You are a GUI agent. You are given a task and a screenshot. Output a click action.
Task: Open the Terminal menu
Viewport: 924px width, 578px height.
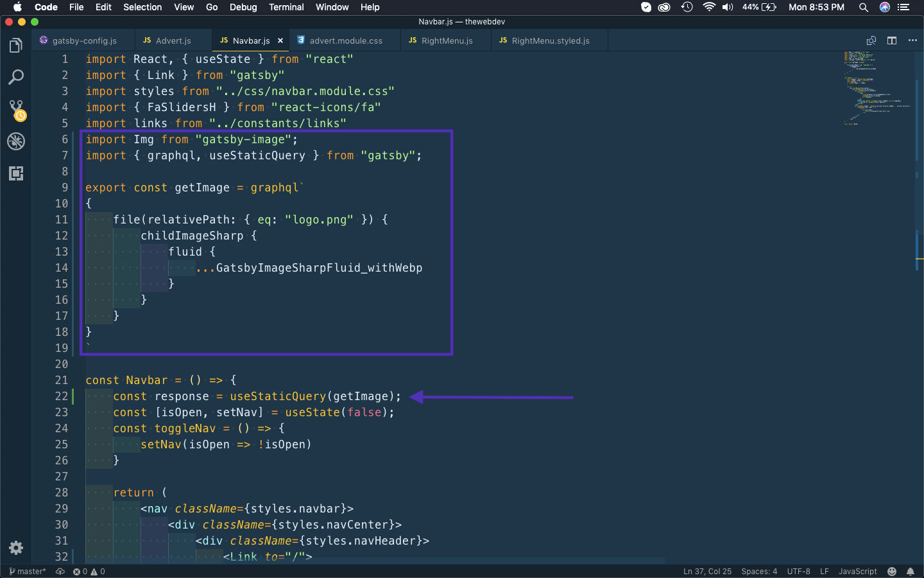point(286,7)
